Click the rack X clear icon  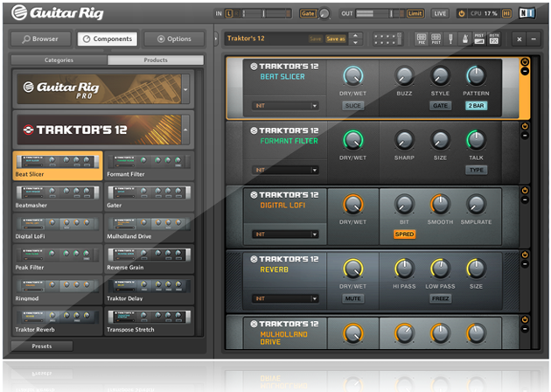[x=519, y=39]
